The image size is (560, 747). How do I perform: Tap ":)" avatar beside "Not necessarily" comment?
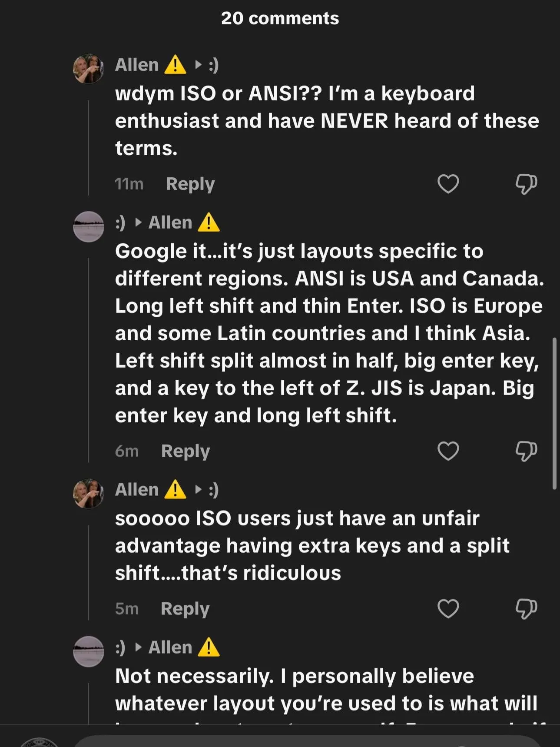tap(89, 651)
